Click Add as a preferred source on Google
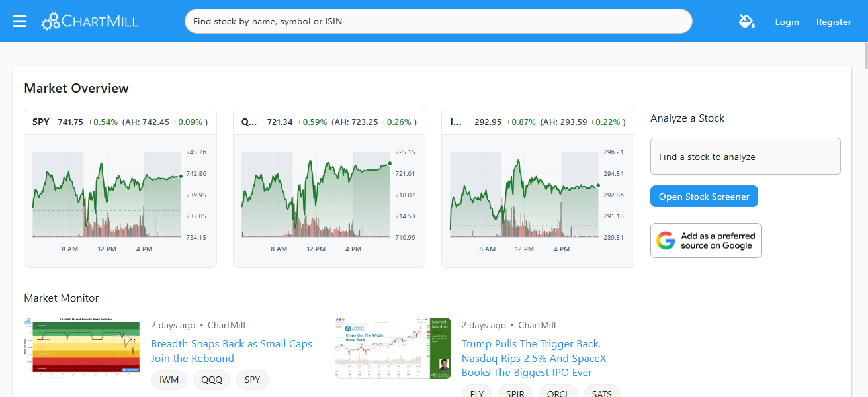The width and height of the screenshot is (868, 397). (706, 240)
